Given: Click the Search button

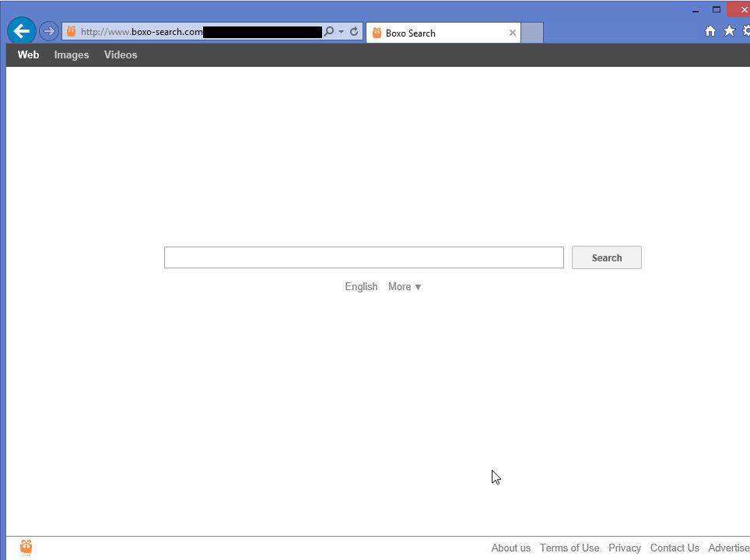Looking at the screenshot, I should tap(606, 257).
